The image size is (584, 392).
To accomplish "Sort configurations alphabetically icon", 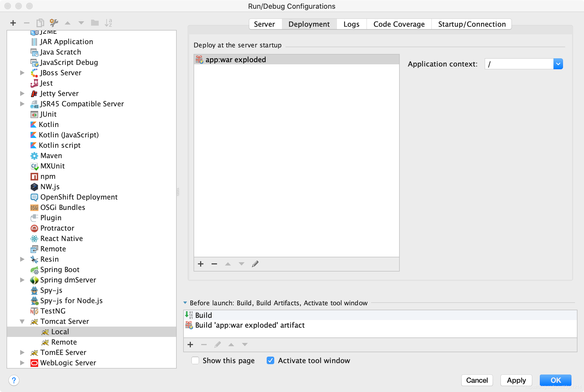I will pos(108,23).
